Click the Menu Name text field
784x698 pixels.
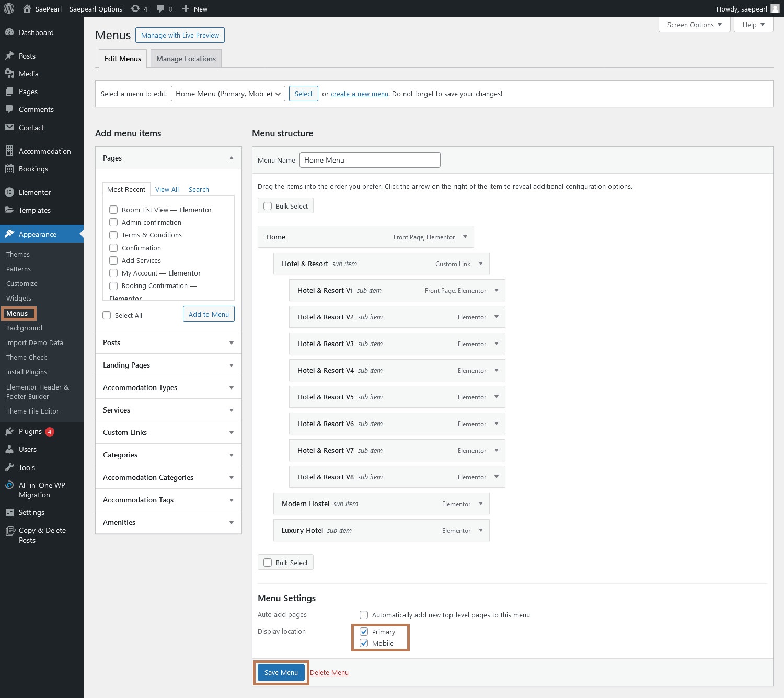[370, 160]
